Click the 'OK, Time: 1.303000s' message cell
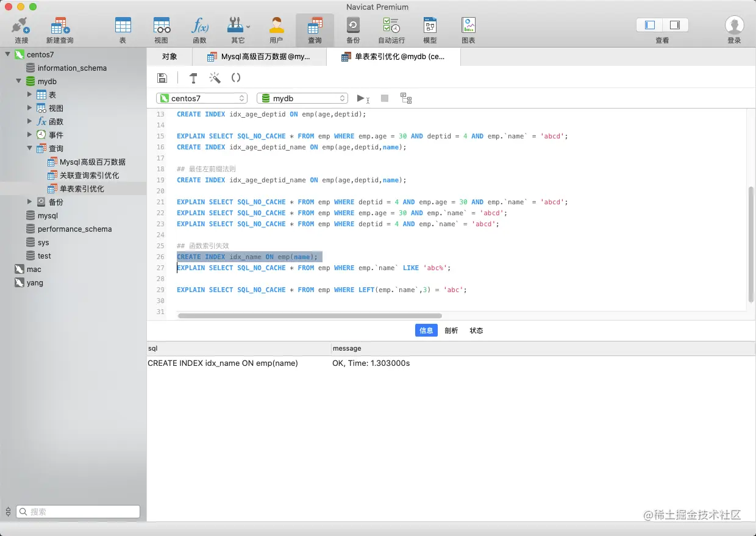The height and width of the screenshot is (536, 756). [x=371, y=363]
